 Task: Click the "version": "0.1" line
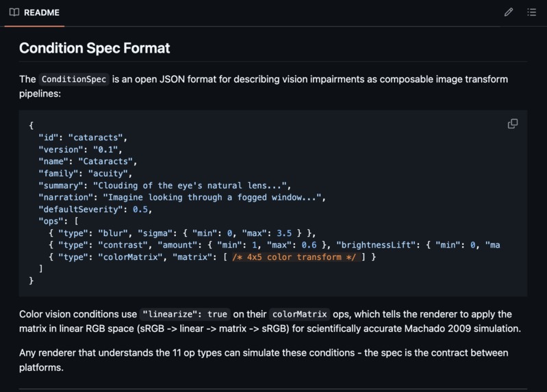pyautogui.click(x=81, y=150)
